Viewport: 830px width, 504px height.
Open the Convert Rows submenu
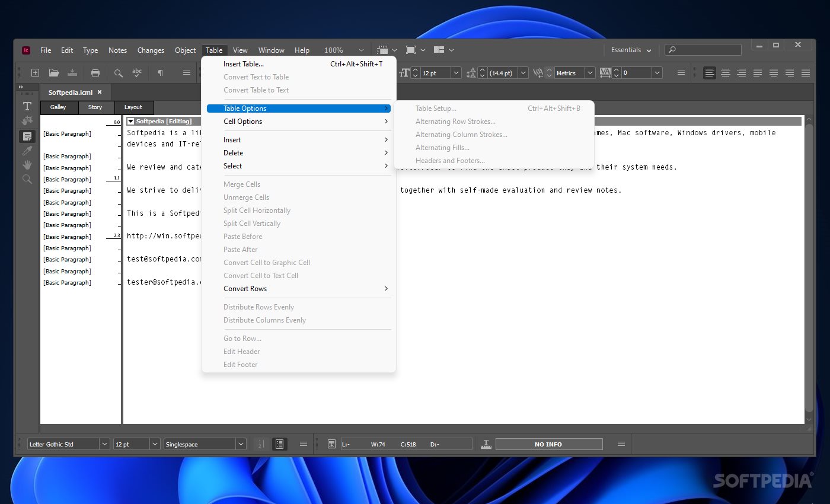point(299,289)
